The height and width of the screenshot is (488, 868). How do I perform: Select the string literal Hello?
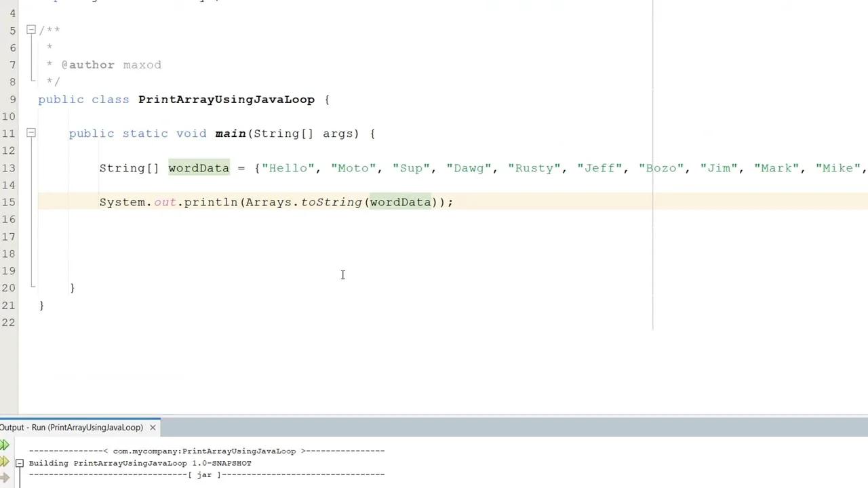(288, 168)
